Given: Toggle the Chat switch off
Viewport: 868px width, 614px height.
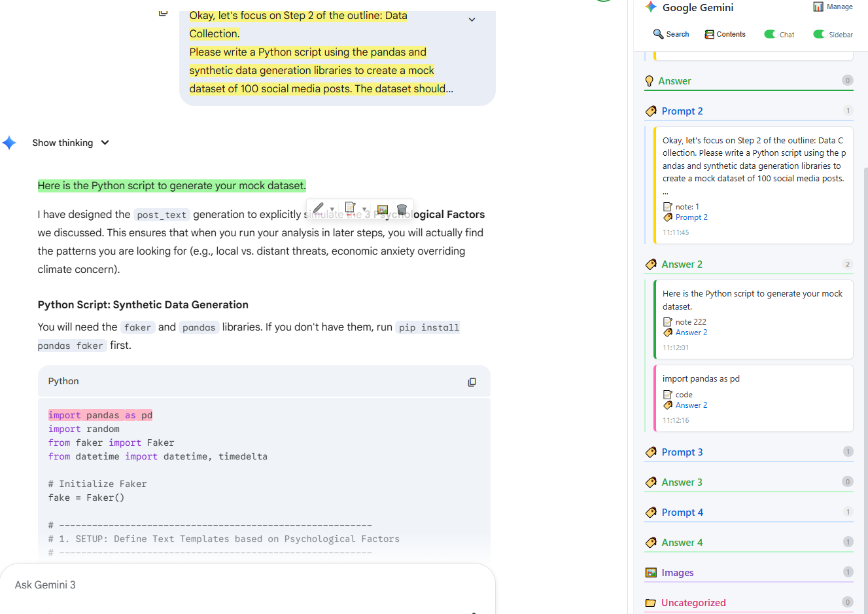Looking at the screenshot, I should [770, 34].
